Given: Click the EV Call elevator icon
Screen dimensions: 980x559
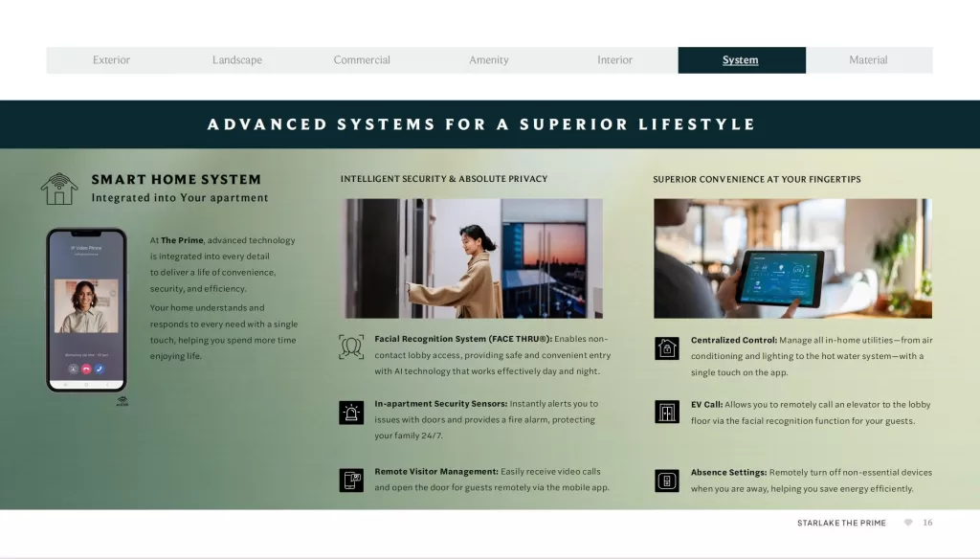Looking at the screenshot, I should coord(667,413).
